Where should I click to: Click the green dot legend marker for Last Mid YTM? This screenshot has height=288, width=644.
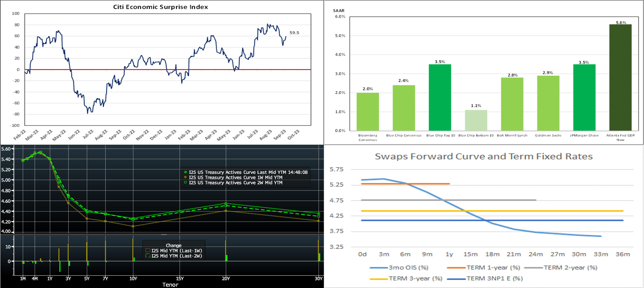pyautogui.click(x=185, y=172)
